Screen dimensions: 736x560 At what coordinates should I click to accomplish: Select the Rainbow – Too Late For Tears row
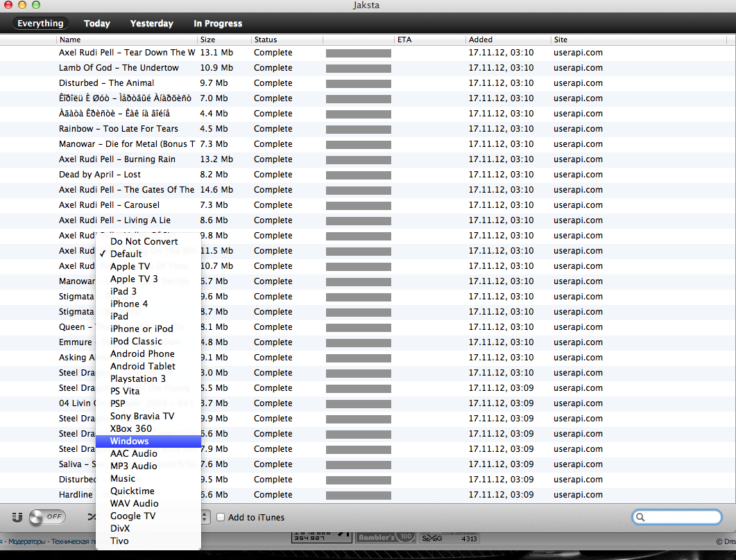[x=118, y=129]
